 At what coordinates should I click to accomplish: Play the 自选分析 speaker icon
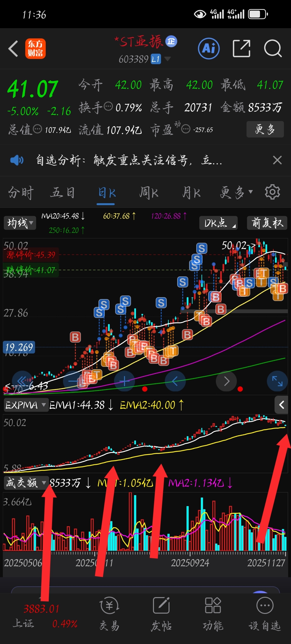[17, 160]
